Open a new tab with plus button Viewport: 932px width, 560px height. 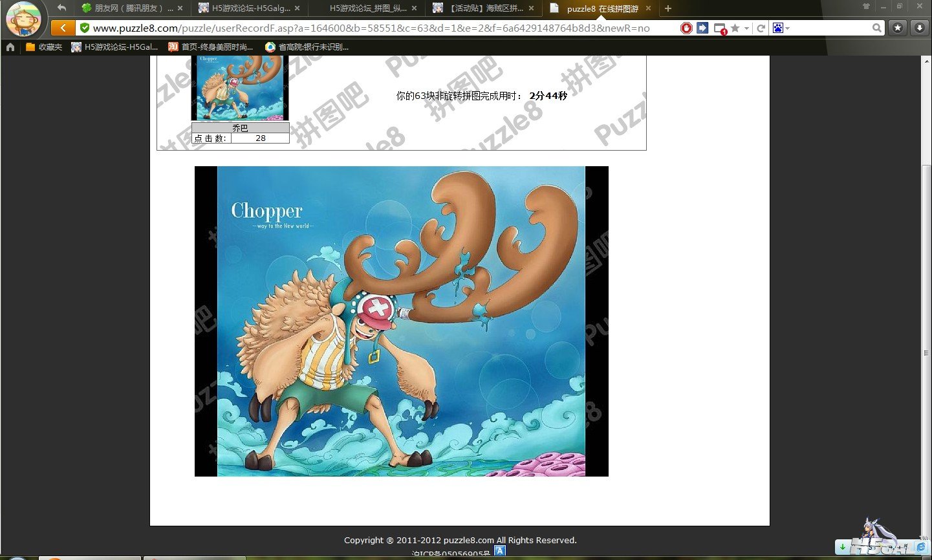[668, 8]
